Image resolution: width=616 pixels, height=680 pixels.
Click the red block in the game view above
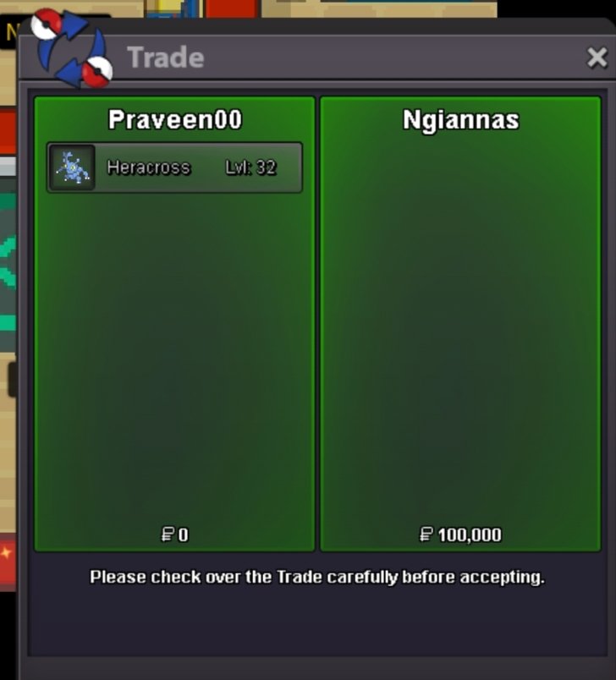click(x=232, y=8)
